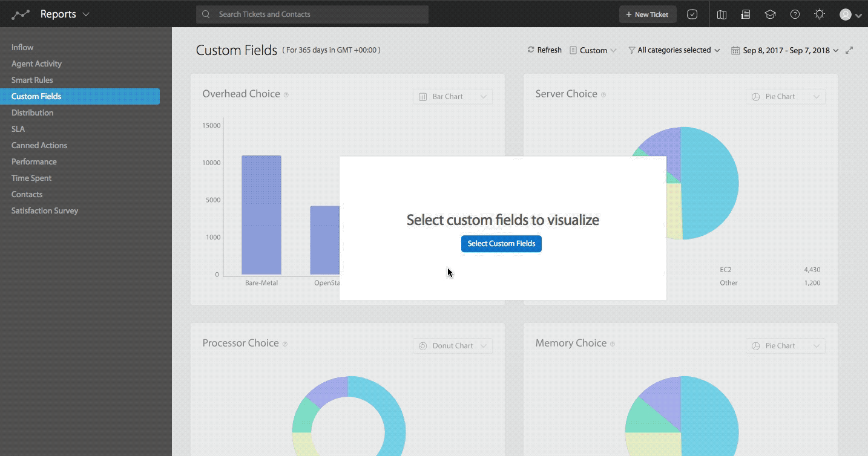Open the lightbulb suggestions icon
The height and width of the screenshot is (456, 868).
pyautogui.click(x=820, y=14)
